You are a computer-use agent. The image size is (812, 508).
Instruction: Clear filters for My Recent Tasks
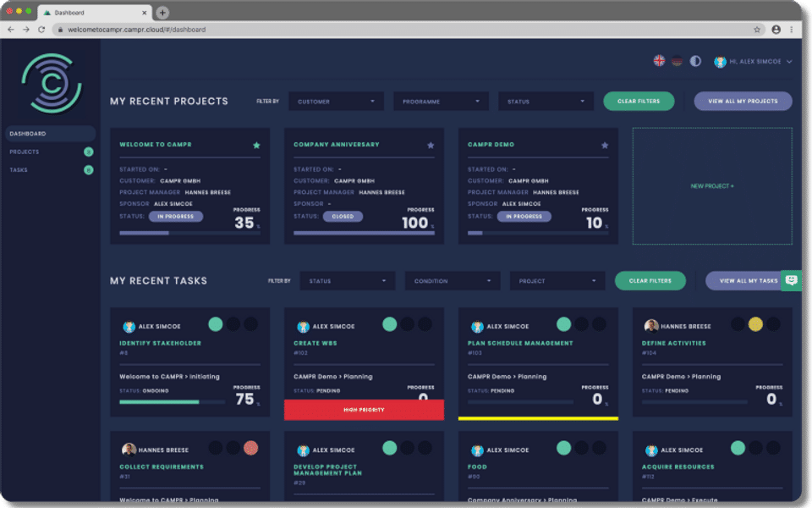tap(650, 280)
